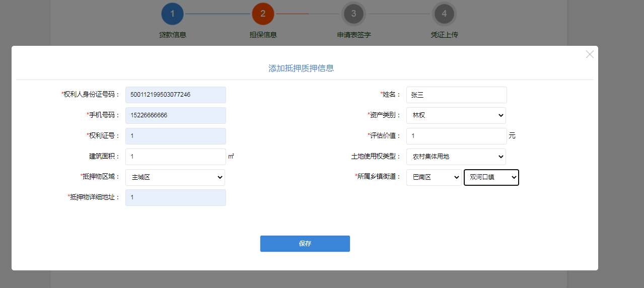
Task: Click the 所属乡镇街道 label
Action: [378, 177]
